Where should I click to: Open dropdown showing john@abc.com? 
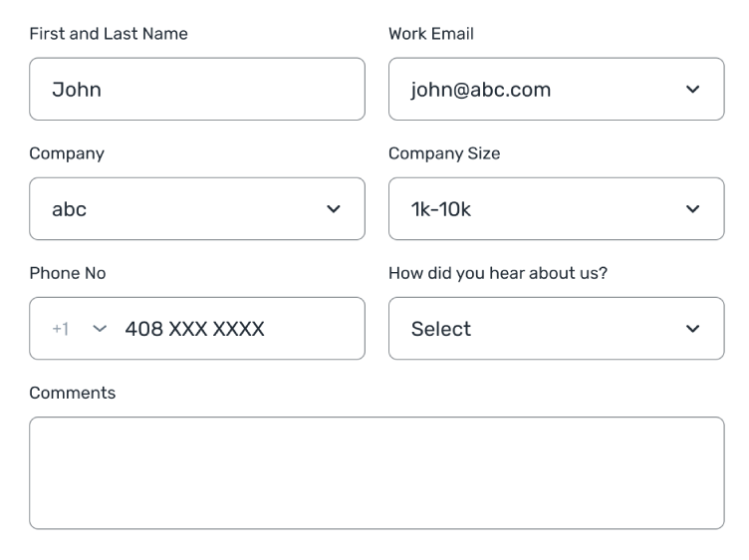click(x=538, y=90)
